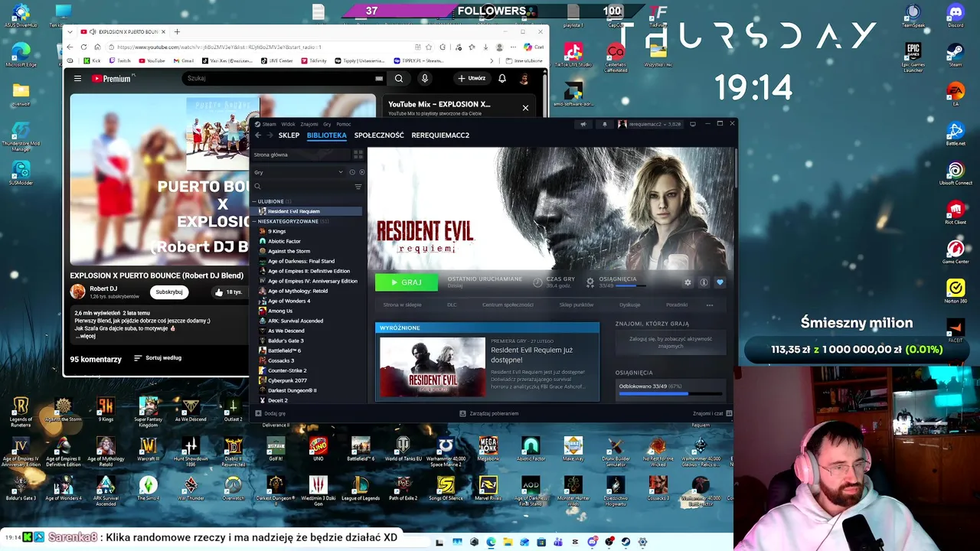Click YouTube search magnifier button
980x551 pixels.
point(399,78)
